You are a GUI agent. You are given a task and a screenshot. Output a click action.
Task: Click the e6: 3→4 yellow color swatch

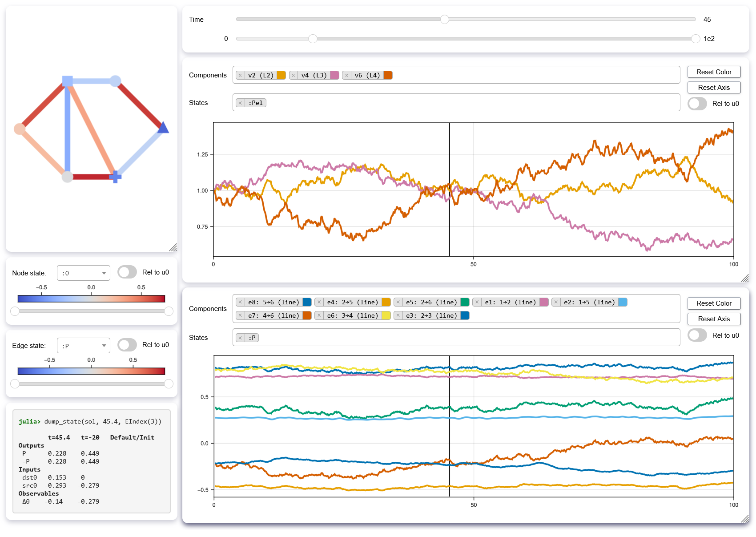(x=386, y=316)
